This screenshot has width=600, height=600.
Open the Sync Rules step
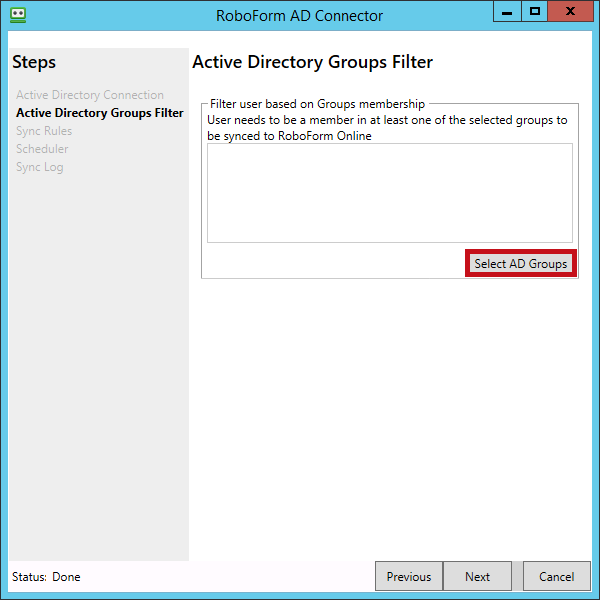(44, 131)
